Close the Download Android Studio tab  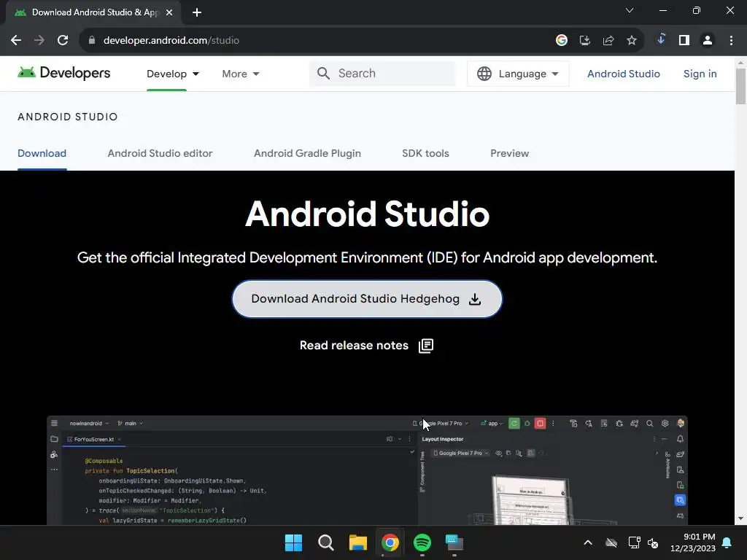(169, 13)
